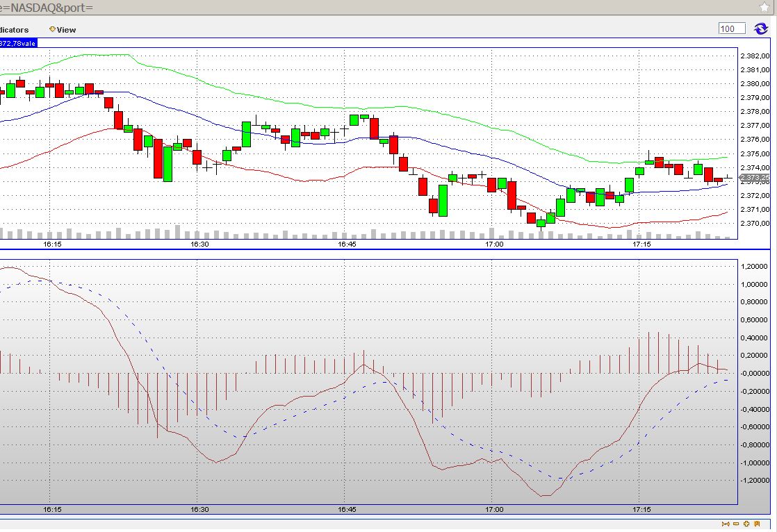
Task: Select the zoom in plus icon
Action: click(x=746, y=524)
